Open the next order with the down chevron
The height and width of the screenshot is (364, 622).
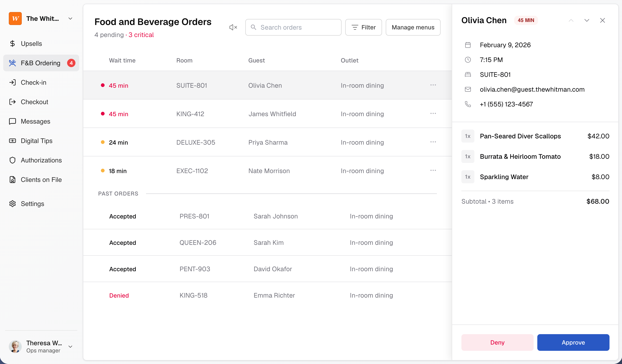tap(587, 20)
